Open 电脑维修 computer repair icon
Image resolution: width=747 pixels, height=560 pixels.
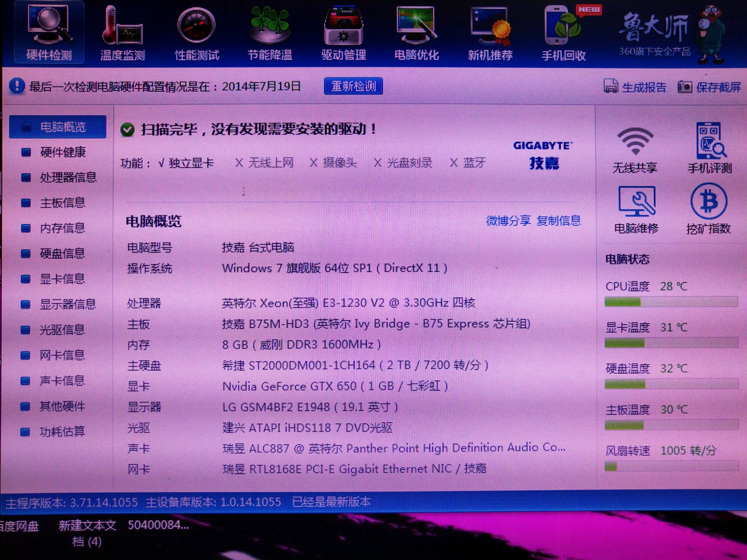pyautogui.click(x=636, y=210)
